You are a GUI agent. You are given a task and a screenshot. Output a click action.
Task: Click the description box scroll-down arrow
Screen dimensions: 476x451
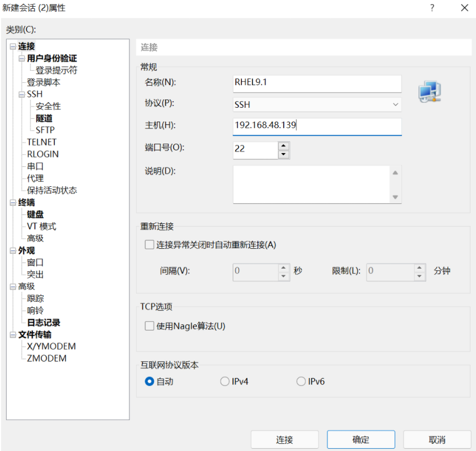[395, 197]
